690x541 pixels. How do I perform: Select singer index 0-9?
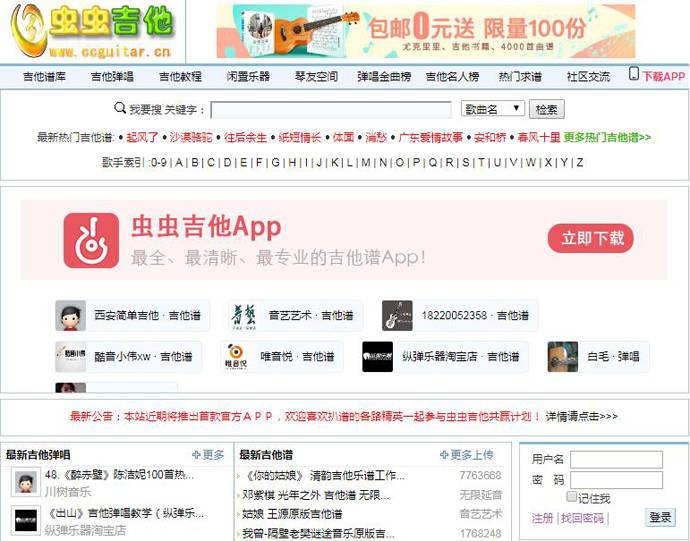tap(159, 162)
